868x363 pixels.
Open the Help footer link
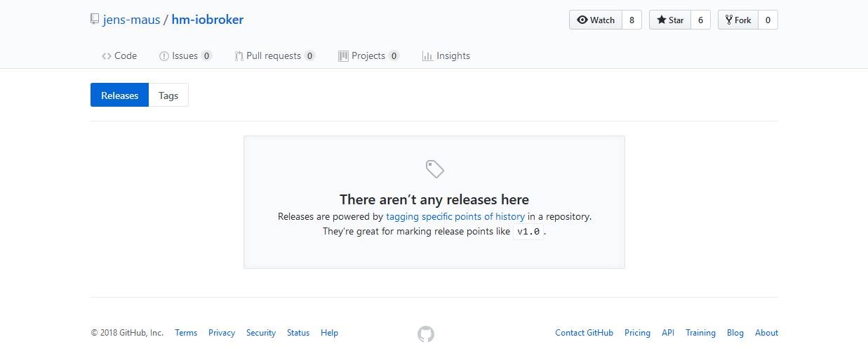click(x=329, y=333)
